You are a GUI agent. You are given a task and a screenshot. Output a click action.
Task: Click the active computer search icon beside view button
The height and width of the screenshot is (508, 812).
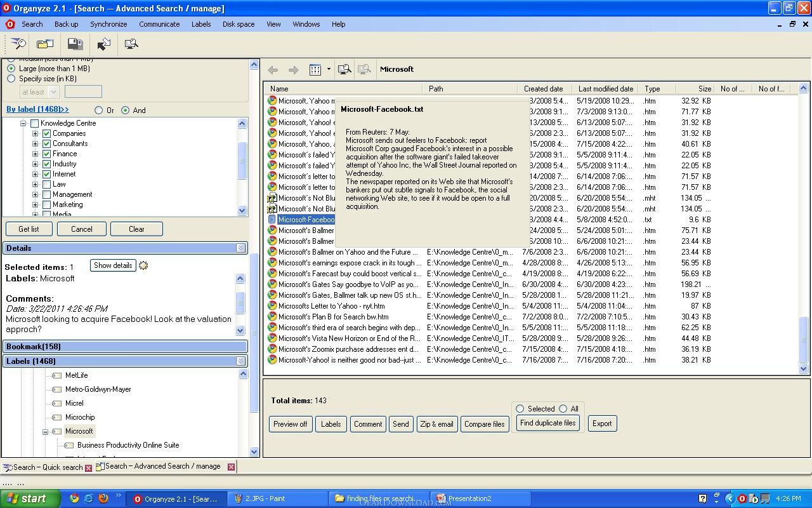tap(344, 69)
